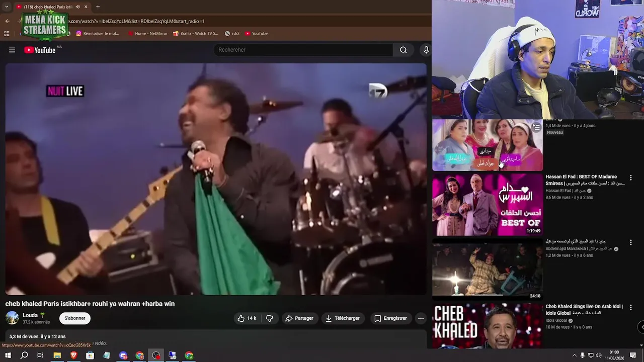
Task: Open Microsoft Store from the taskbar
Action: (x=90, y=355)
